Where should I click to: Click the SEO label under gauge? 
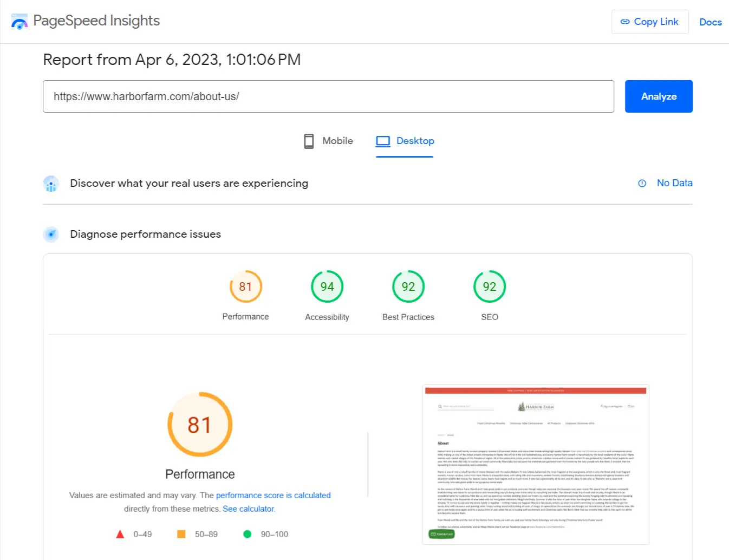(x=490, y=317)
